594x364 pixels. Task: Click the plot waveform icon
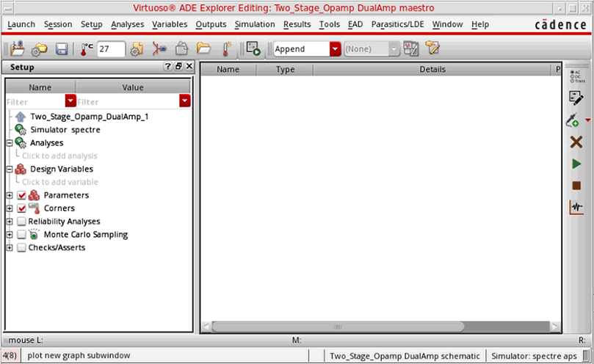click(576, 208)
